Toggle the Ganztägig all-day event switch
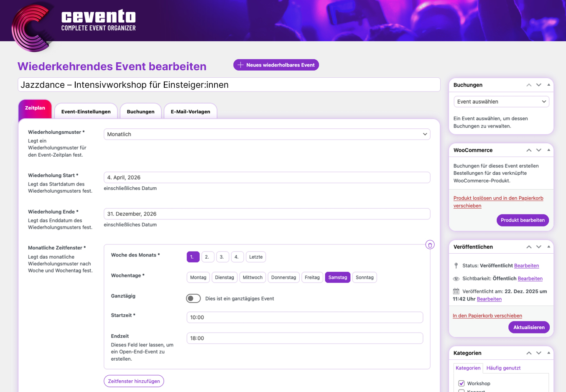Screen dimensions: 566x392 193,298
